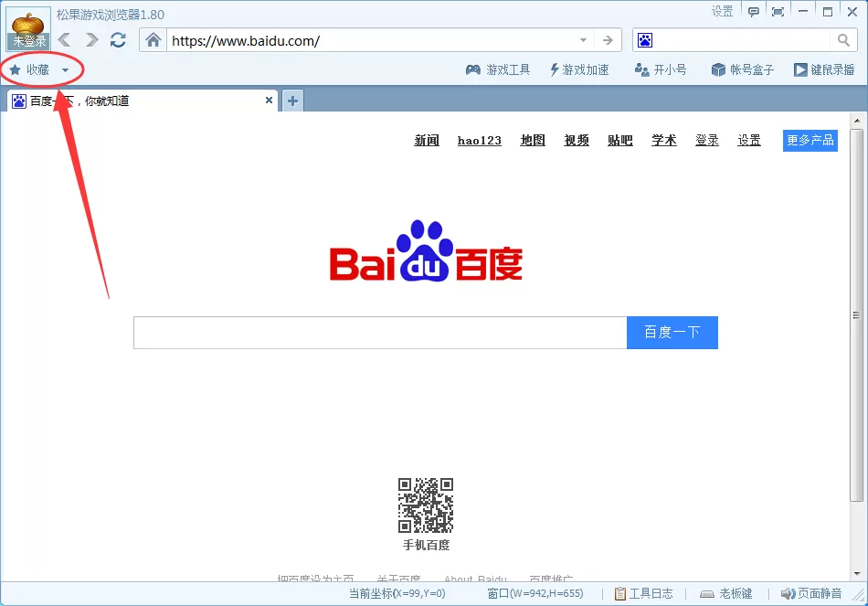Click the magnifier search icon

pyautogui.click(x=843, y=40)
